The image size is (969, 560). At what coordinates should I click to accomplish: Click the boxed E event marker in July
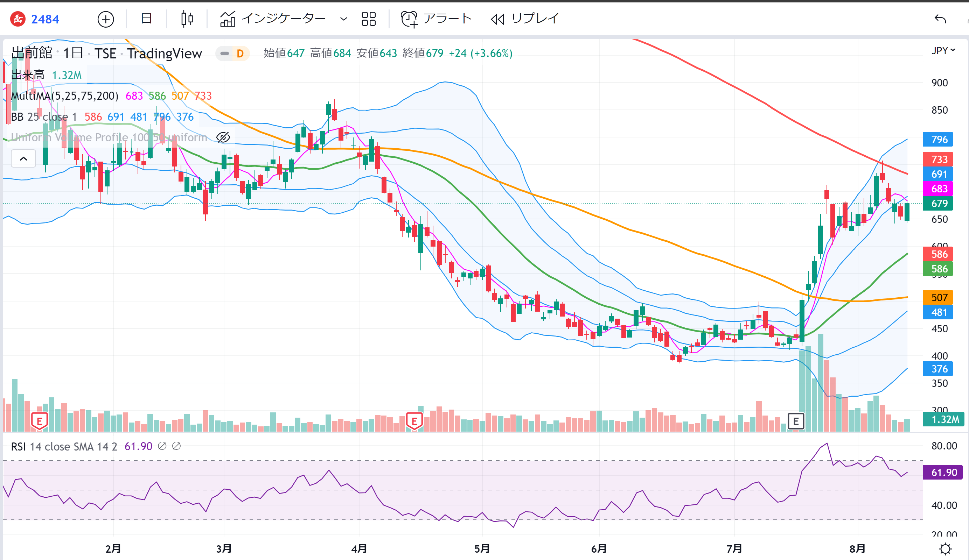[796, 421]
